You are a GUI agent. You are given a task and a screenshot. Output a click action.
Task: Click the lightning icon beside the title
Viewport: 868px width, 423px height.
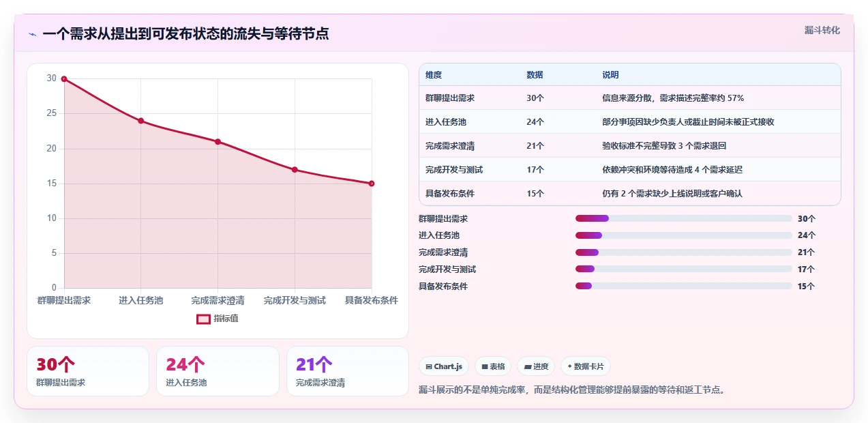(32, 34)
